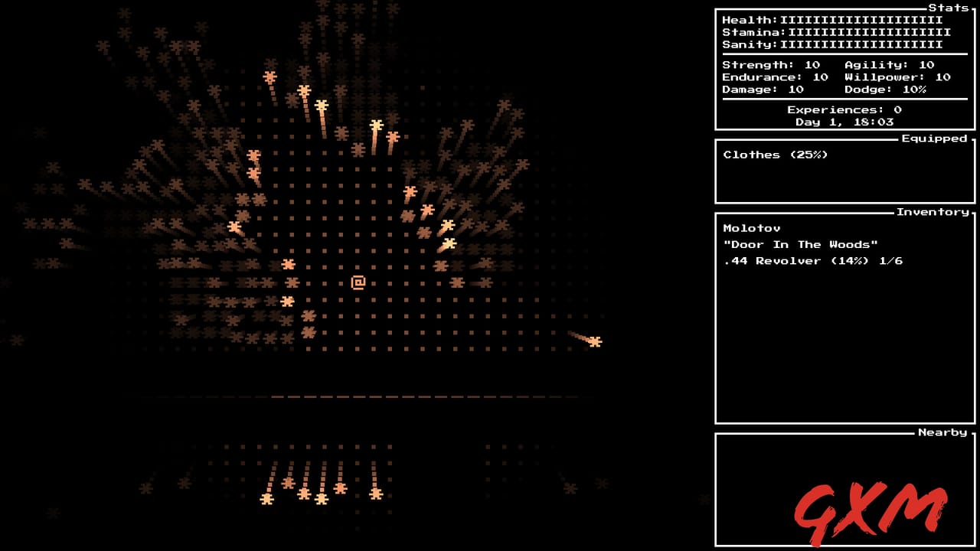Viewport: 980px width, 551px height.
Task: Click the equipped Clothes (25%) item
Action: click(x=775, y=155)
